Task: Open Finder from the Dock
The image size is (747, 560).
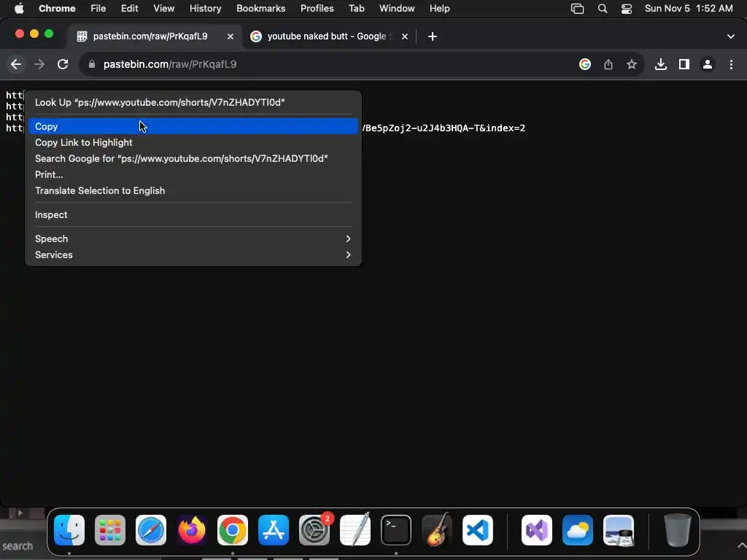Action: pos(69,530)
